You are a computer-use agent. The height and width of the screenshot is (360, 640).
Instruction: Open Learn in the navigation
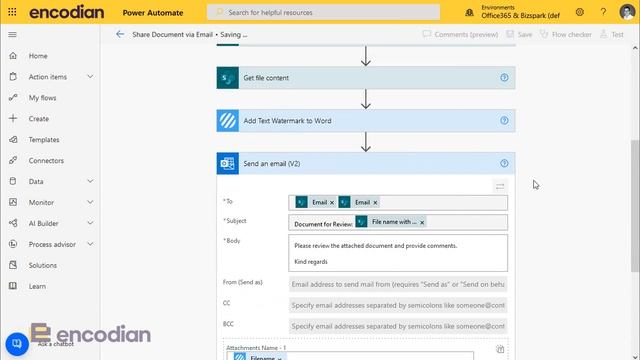point(37,286)
